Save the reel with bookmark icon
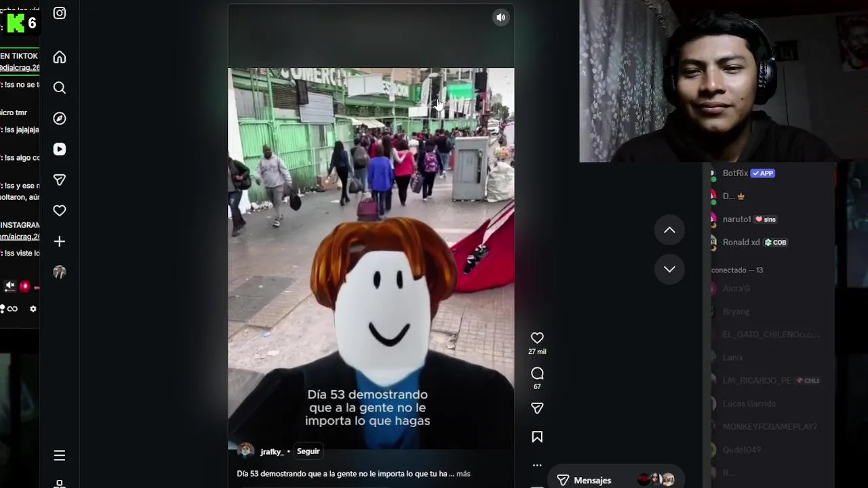The height and width of the screenshot is (488, 868). coord(537,437)
